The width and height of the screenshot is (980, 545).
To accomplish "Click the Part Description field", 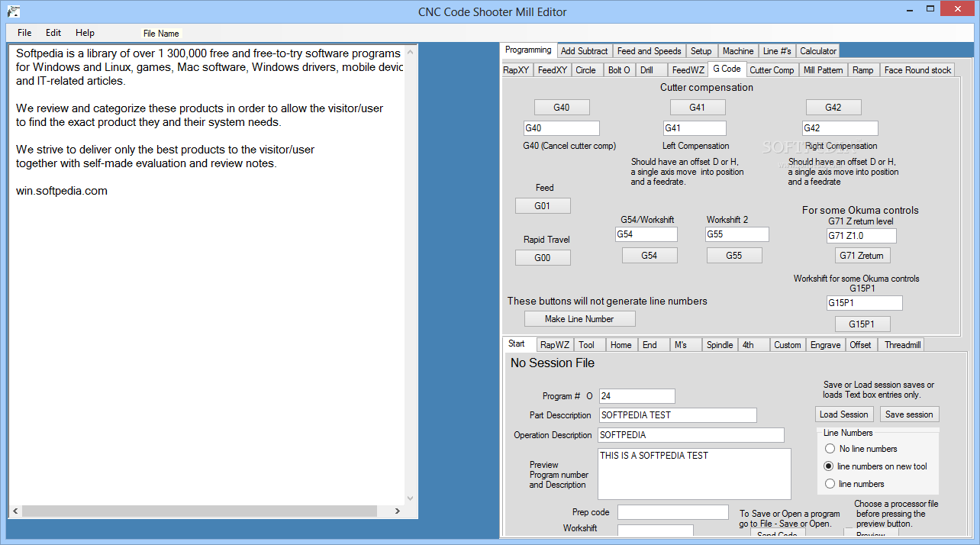I will pyautogui.click(x=678, y=415).
